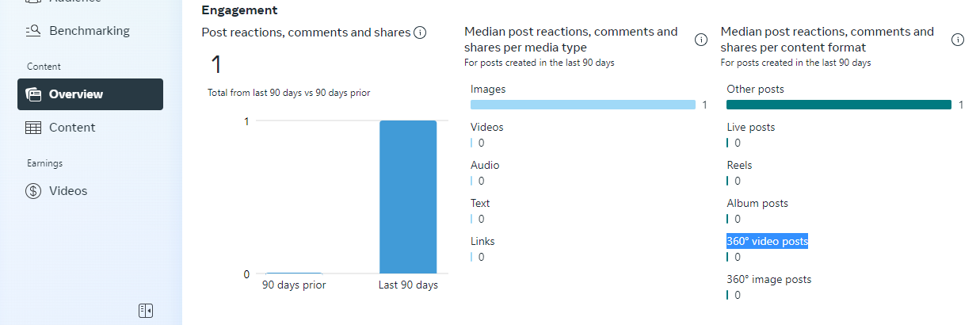Open info icon for content format chart
Image resolution: width=980 pixels, height=325 pixels.
958,40
